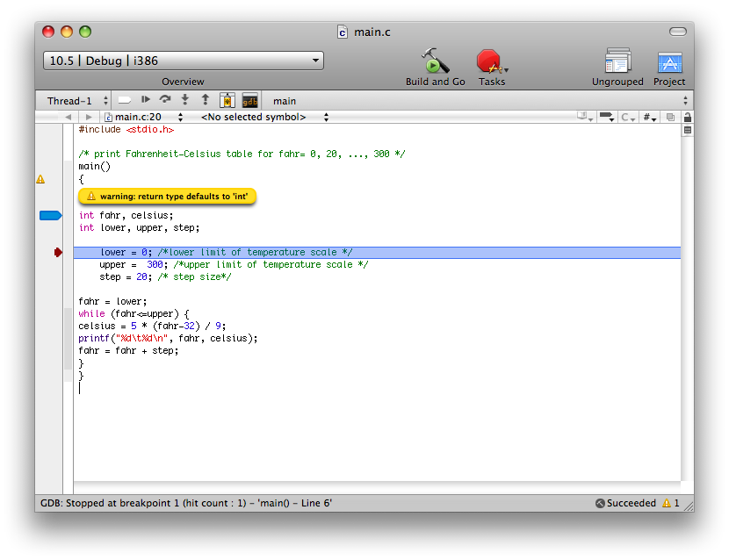Open the Thread-1 selector
Viewport: 729px width, 560px height.
click(77, 101)
